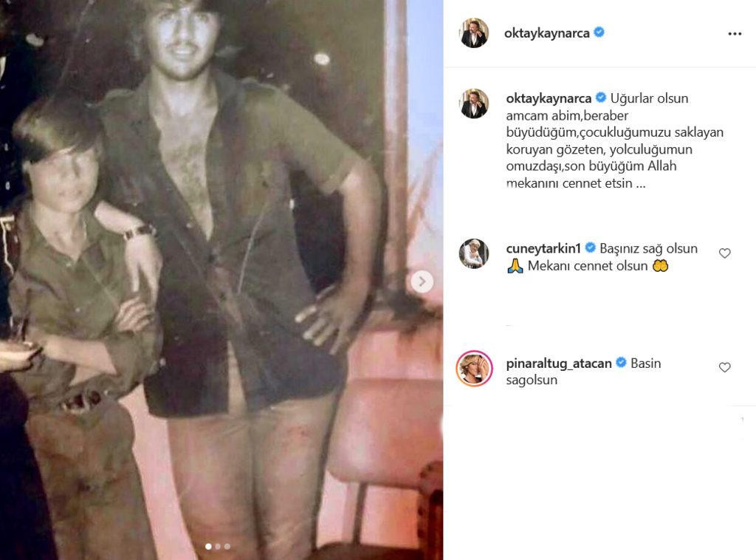Visit pinaraltug_atacan profile link

pyautogui.click(x=559, y=363)
